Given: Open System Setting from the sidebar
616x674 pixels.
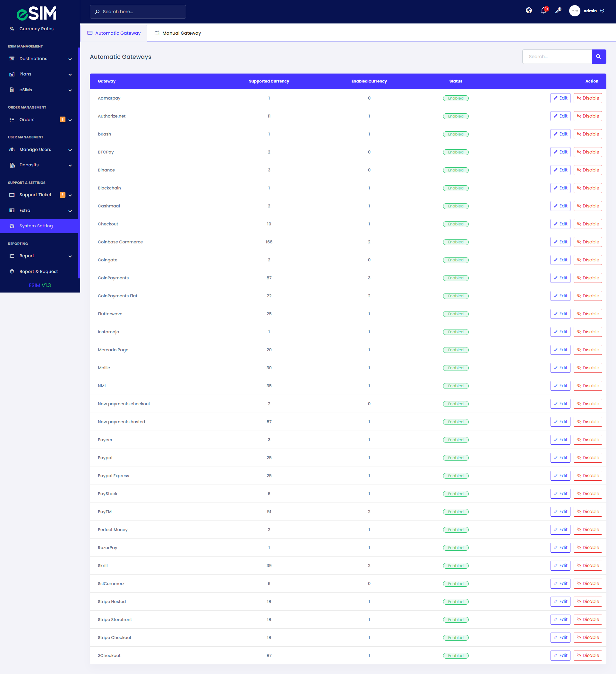Looking at the screenshot, I should click(x=36, y=226).
